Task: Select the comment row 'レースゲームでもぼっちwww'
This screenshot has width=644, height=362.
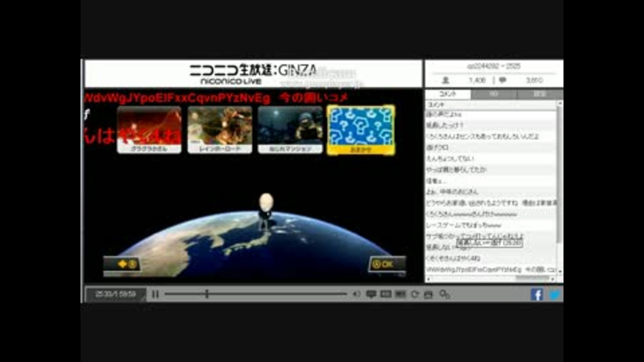Action: coord(490,225)
